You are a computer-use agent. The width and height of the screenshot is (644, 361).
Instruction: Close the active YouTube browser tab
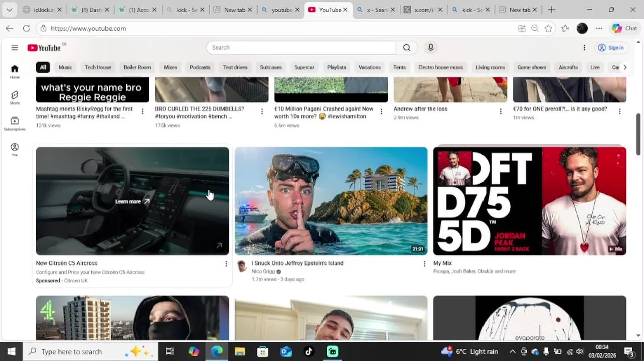click(345, 10)
